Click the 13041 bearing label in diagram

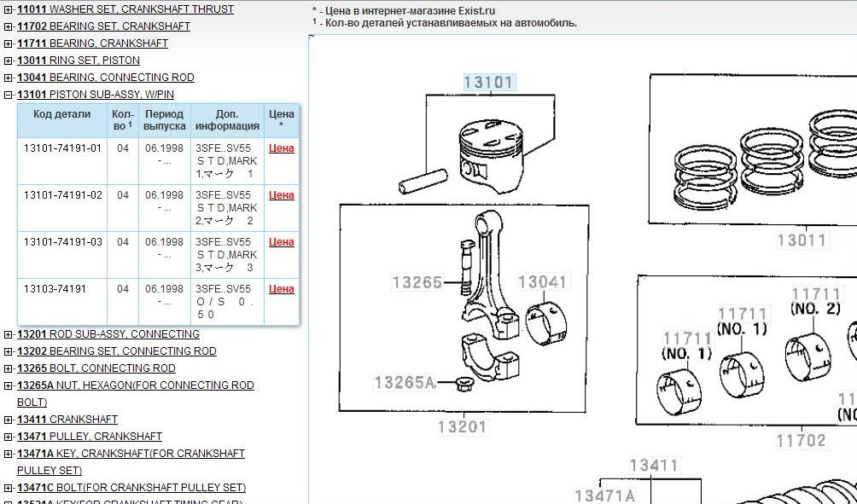tap(542, 282)
